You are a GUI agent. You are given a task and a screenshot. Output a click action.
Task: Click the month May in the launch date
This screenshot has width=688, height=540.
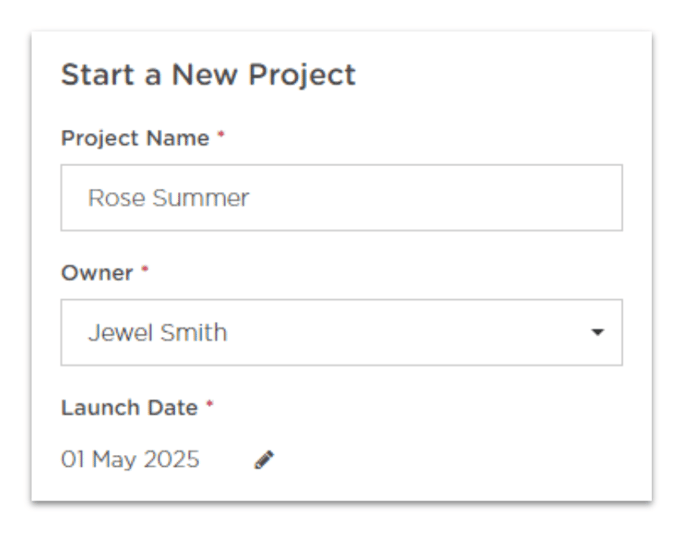pyautogui.click(x=115, y=461)
